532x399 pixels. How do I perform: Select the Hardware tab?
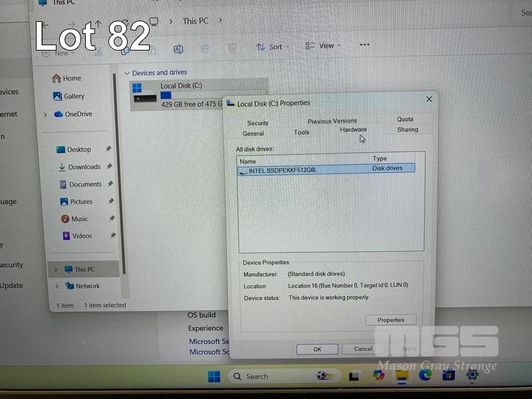coord(353,130)
